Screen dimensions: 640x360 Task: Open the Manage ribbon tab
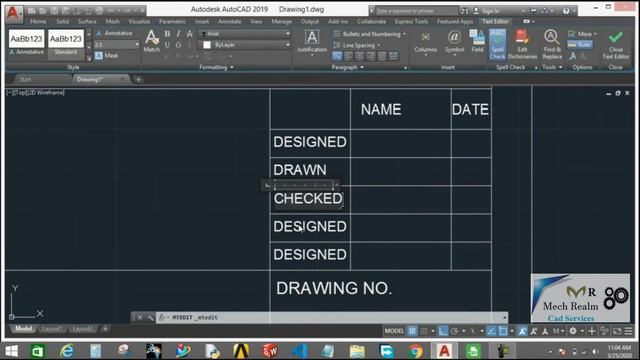tap(282, 21)
